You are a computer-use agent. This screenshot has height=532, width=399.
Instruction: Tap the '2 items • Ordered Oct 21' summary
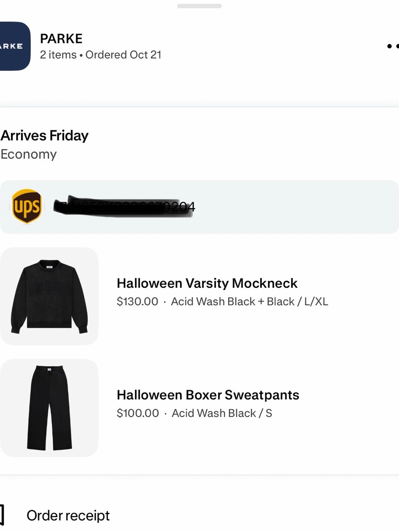click(x=101, y=55)
